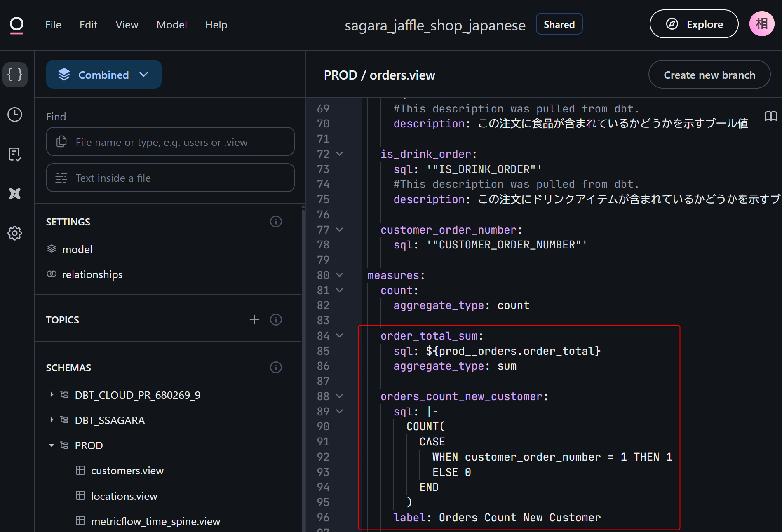Click the user avatar in top right
Screen dimensions: 782x532
point(761,24)
